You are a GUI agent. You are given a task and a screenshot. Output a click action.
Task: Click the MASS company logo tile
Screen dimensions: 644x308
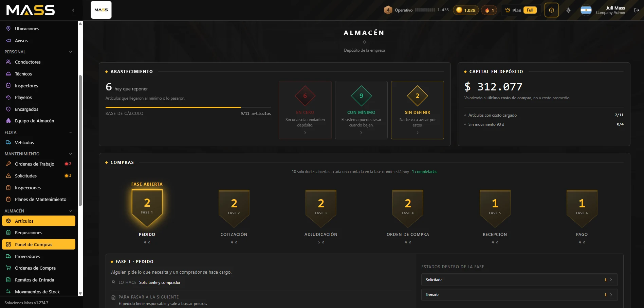pos(101,10)
